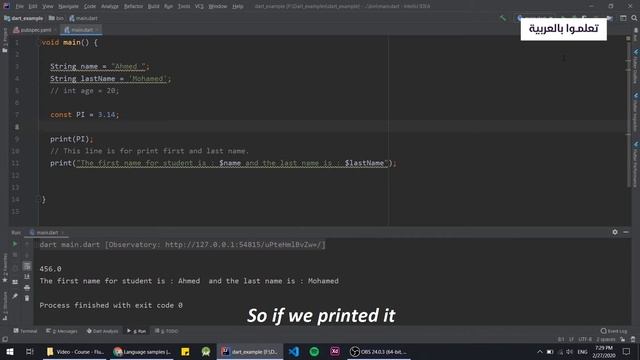Click the Observatory URL link in console
This screenshot has height=360, width=640.
click(243, 244)
